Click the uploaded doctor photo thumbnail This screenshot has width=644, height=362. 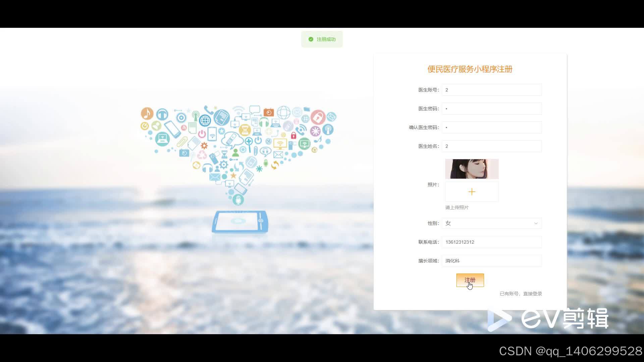click(x=472, y=169)
